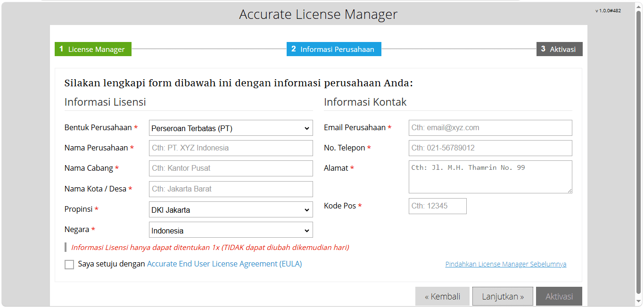Tick the EULA agreement checkbox
The image size is (644, 308).
click(69, 265)
